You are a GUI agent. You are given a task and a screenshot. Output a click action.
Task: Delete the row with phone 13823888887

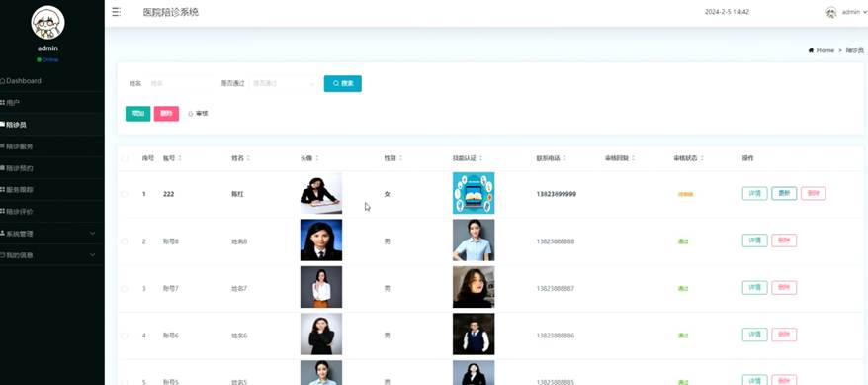pos(784,287)
